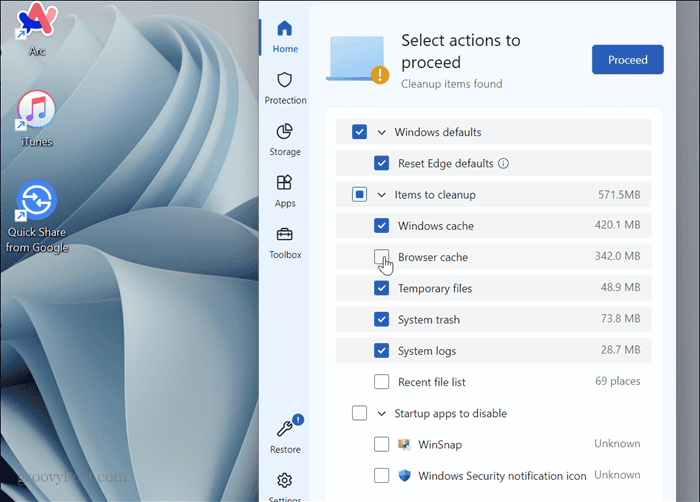This screenshot has height=502, width=700.
Task: Click the Recent file list label
Action: (431, 382)
